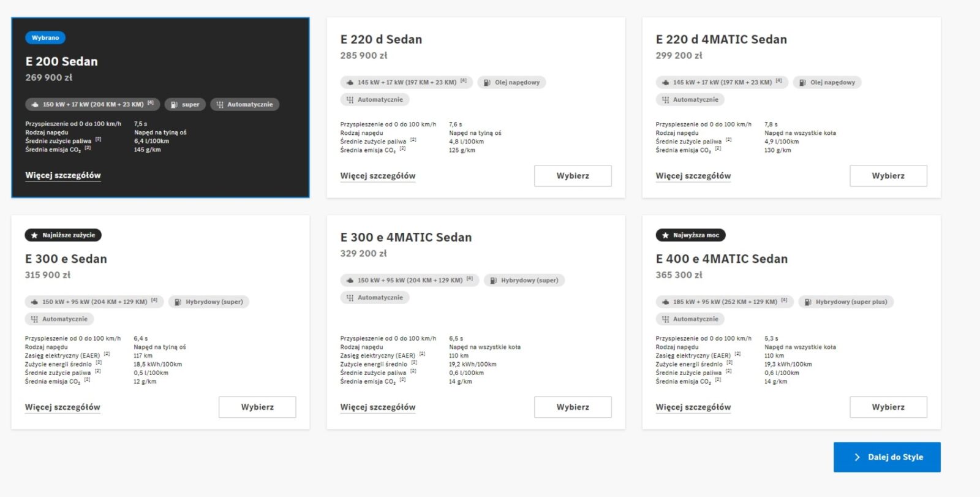Click the Wybrano badge on E 200 Sedan
Image resolution: width=980 pixels, height=497 pixels.
(x=45, y=38)
